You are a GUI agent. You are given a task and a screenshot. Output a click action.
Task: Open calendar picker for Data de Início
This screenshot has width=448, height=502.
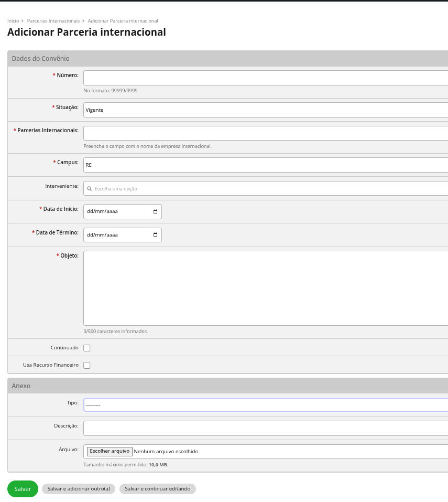(x=156, y=211)
